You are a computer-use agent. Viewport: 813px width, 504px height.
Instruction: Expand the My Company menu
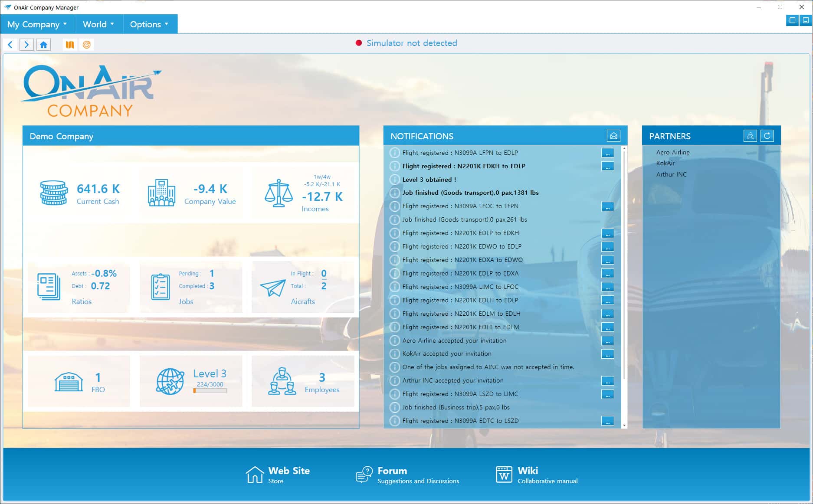point(37,24)
